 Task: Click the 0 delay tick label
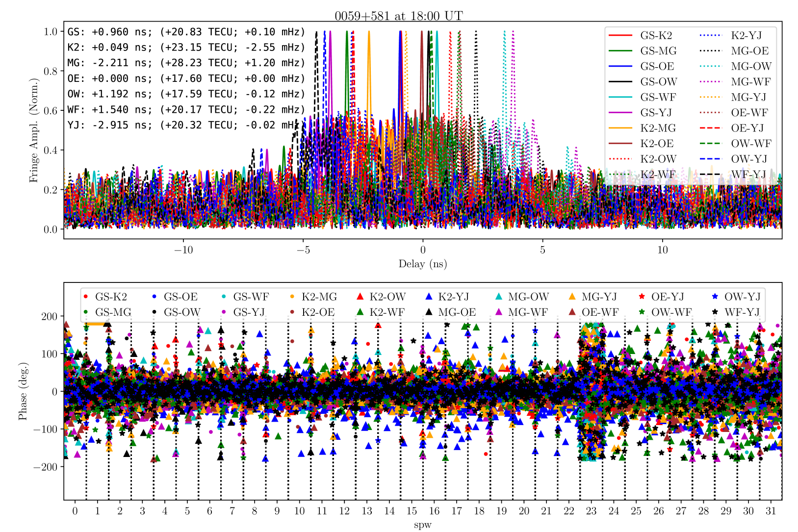click(x=423, y=250)
